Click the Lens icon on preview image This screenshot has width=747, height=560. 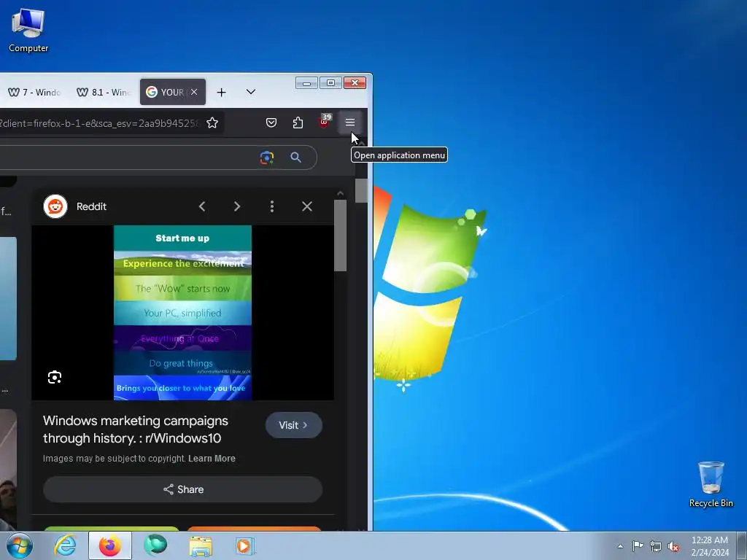tap(55, 377)
